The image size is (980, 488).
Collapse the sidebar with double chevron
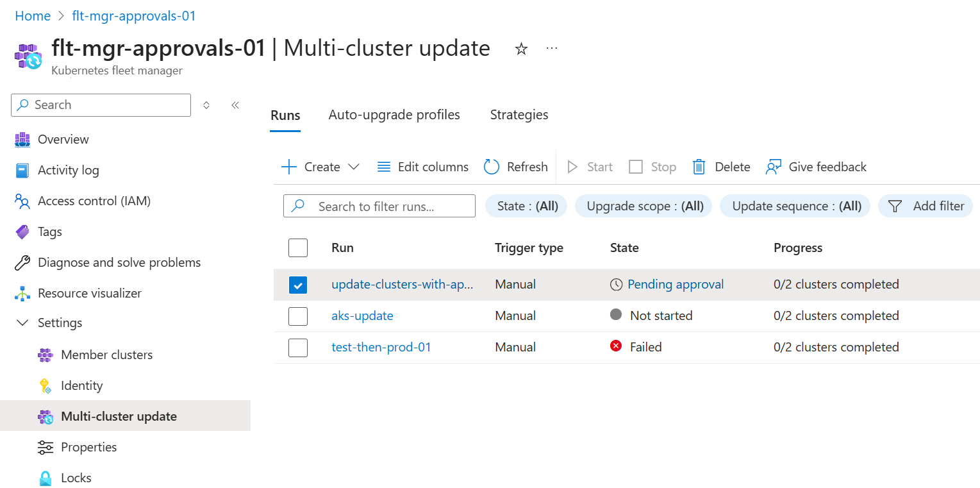click(x=235, y=105)
